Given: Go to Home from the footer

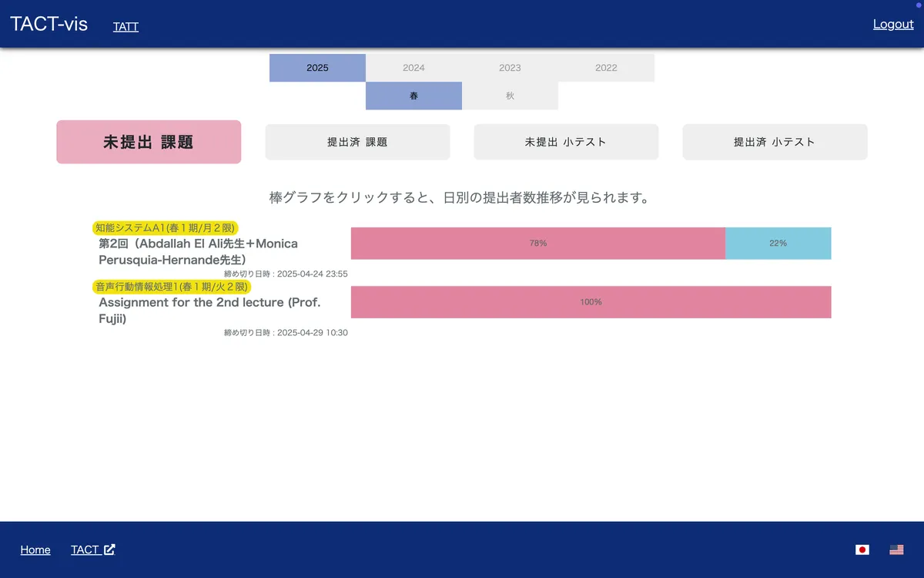Looking at the screenshot, I should 35,549.
